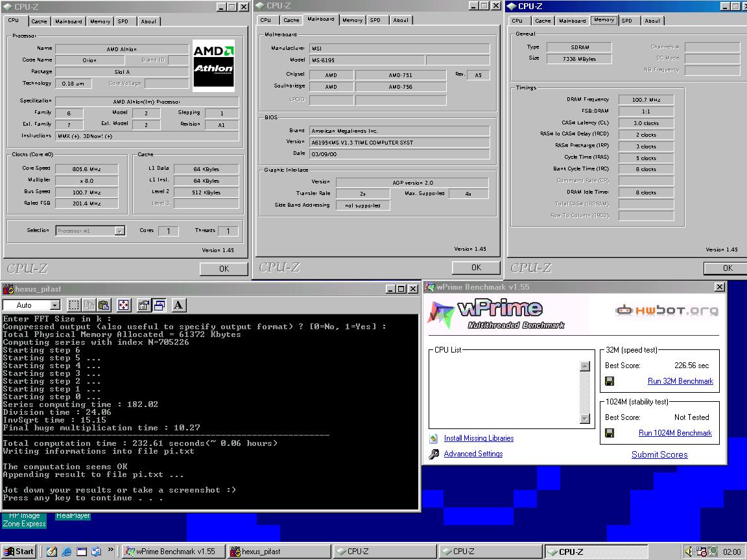Viewport: 747px width, 560px height.
Task: Open HP Image Zone Express desktop shortcut label
Action: [x=24, y=520]
